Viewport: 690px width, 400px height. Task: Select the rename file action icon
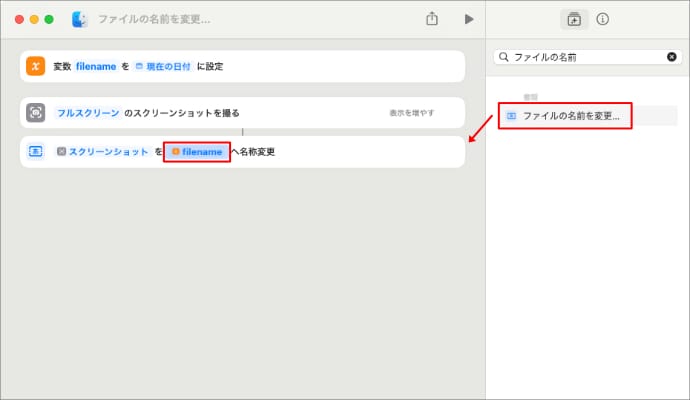click(x=35, y=152)
